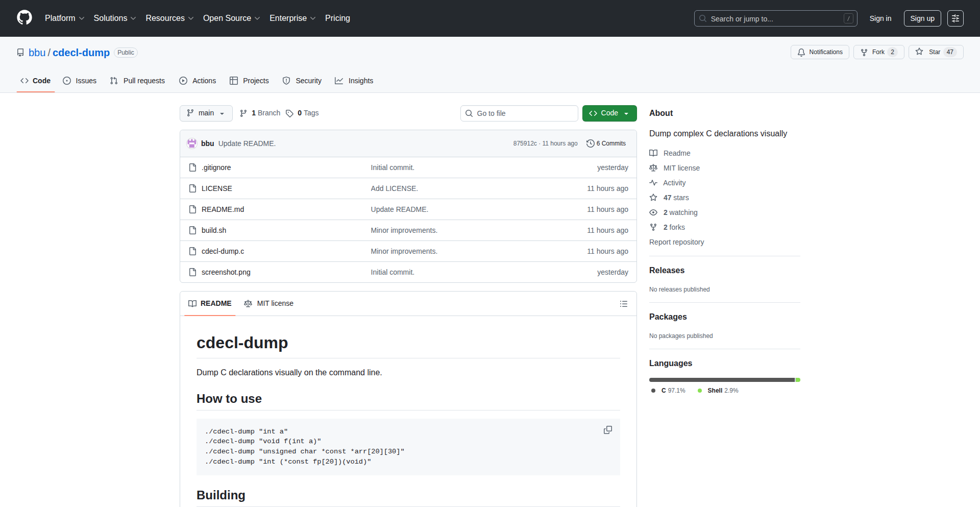
Task: Click the bbu user avatar in the commit row
Action: (192, 143)
